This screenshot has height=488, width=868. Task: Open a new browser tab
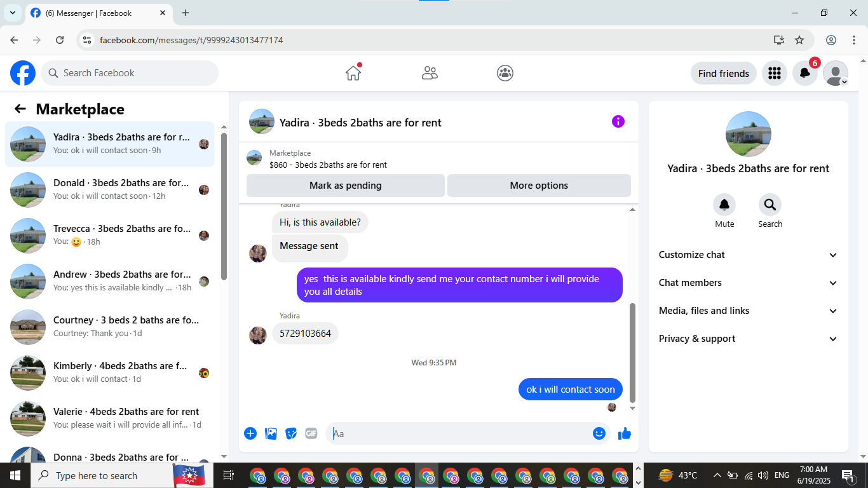(186, 13)
